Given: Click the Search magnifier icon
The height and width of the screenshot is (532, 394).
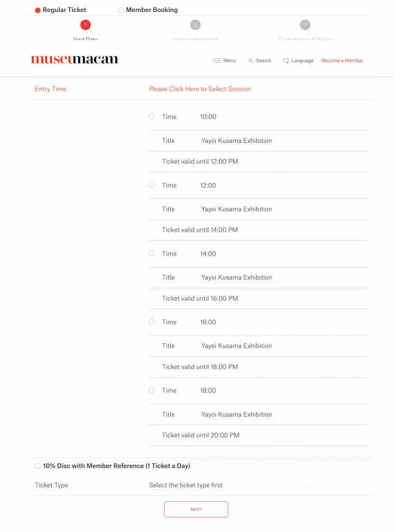Looking at the screenshot, I should [251, 61].
